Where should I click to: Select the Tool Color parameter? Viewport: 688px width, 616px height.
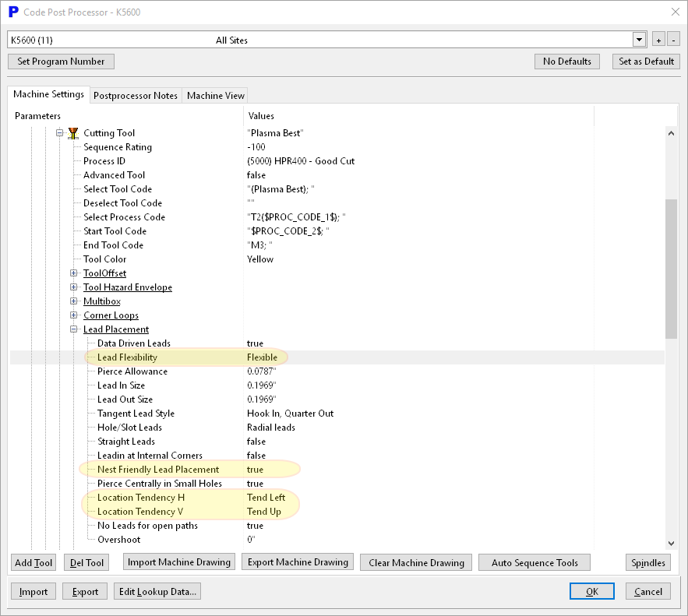[x=105, y=259]
